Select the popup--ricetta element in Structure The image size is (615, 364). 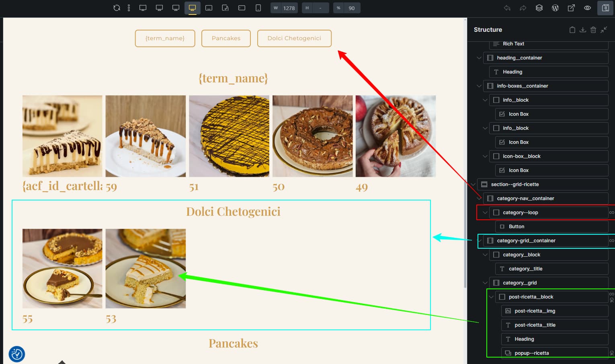(531, 353)
